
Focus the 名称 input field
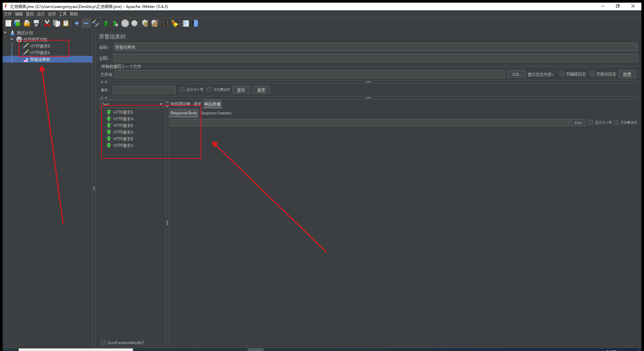click(x=376, y=47)
